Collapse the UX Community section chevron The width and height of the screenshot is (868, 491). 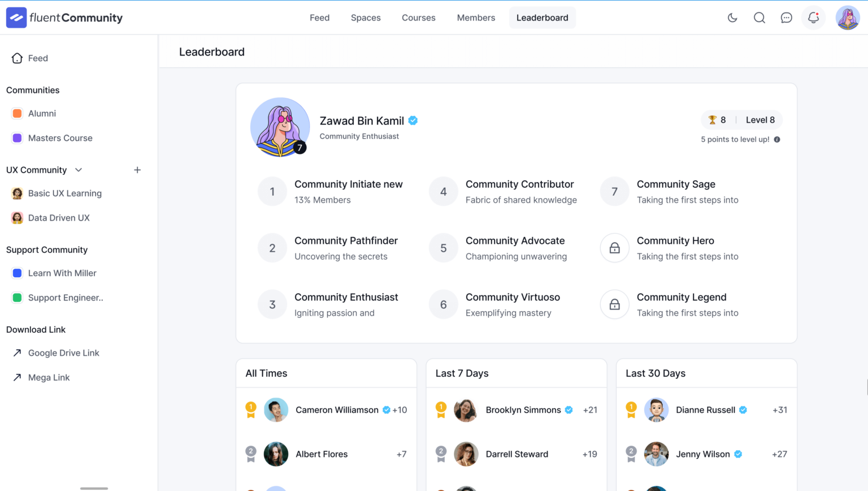[78, 170]
